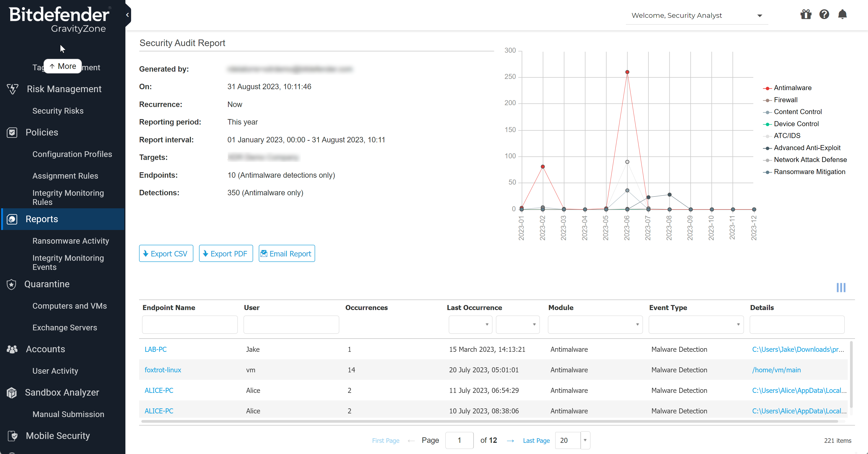Click the Policies icon in sidebar
The image size is (868, 454).
pos(12,133)
